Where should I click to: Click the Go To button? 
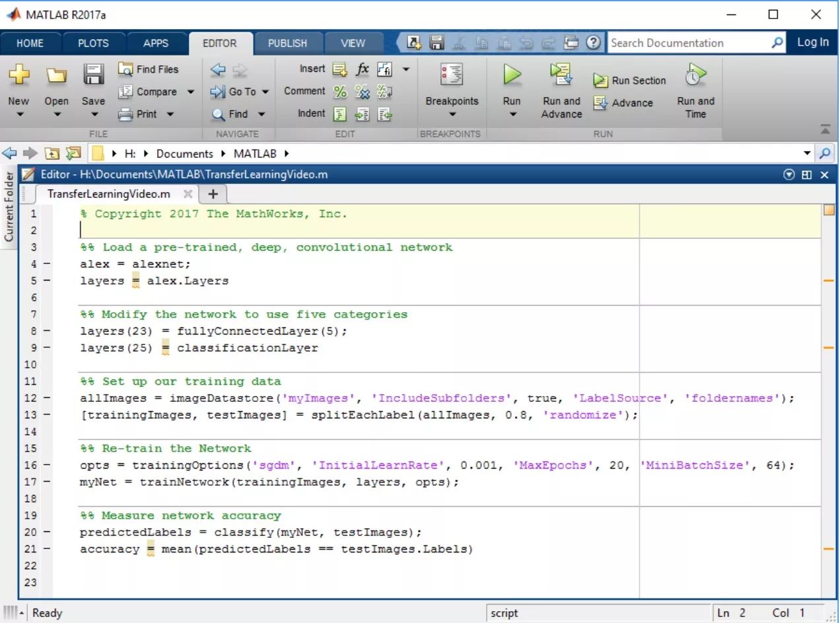[234, 92]
